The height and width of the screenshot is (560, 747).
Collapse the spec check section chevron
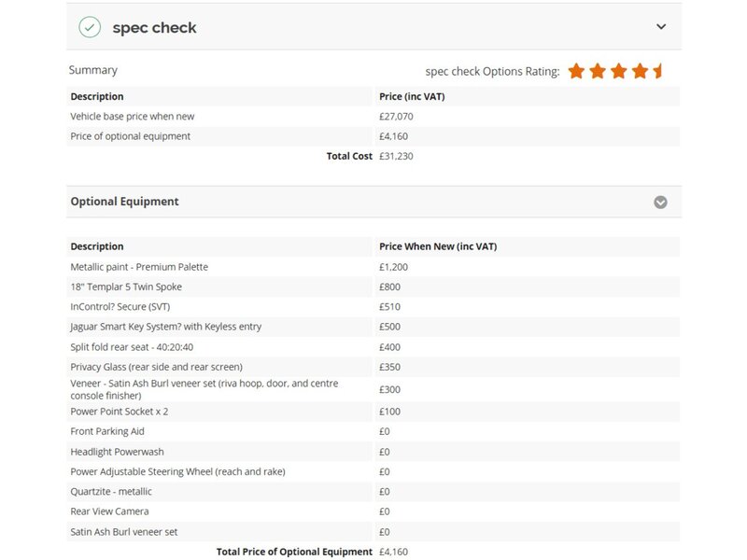click(661, 27)
